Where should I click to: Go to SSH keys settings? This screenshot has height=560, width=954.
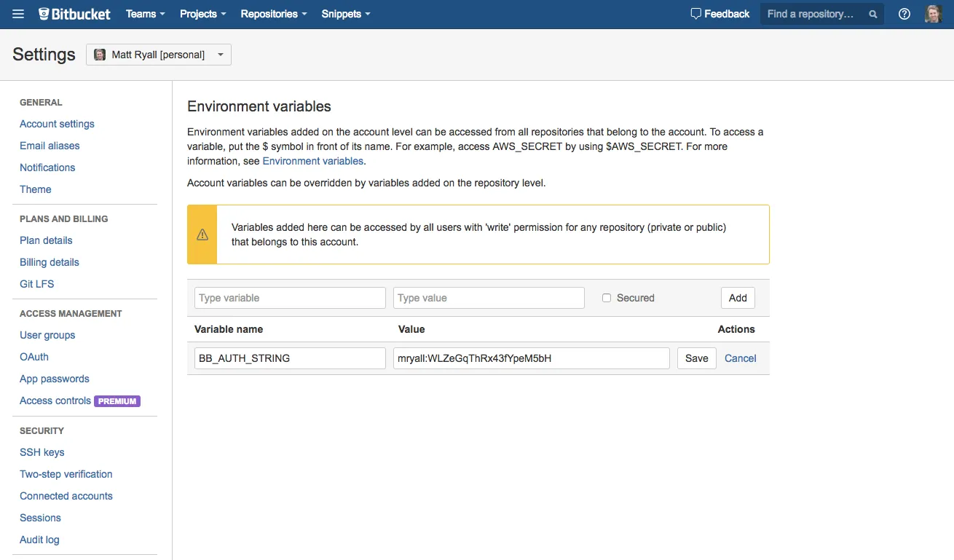coord(42,452)
